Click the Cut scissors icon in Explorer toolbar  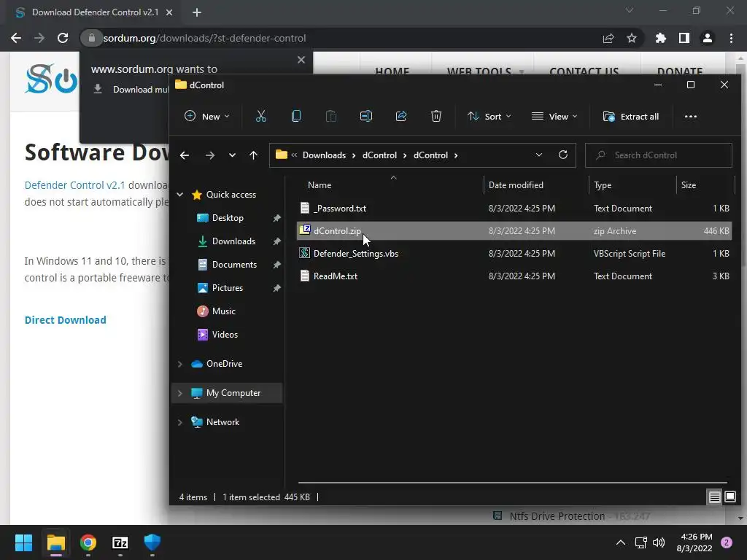coord(260,116)
